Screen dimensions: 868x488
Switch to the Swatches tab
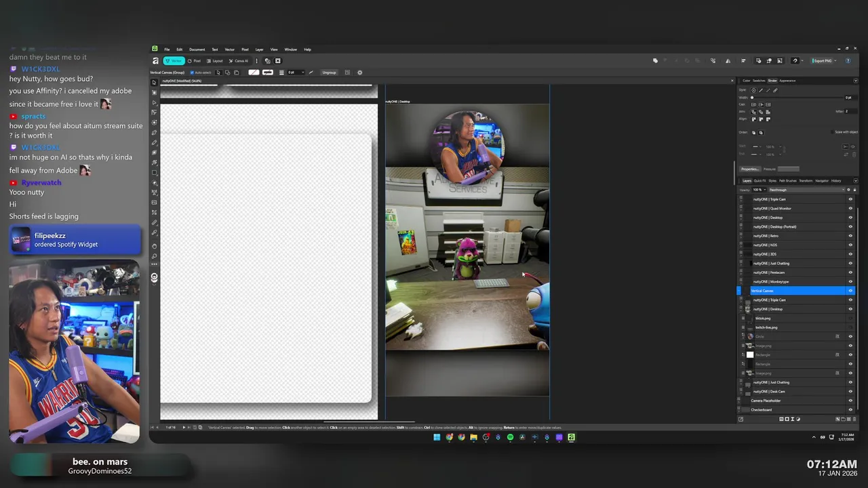[x=759, y=81]
